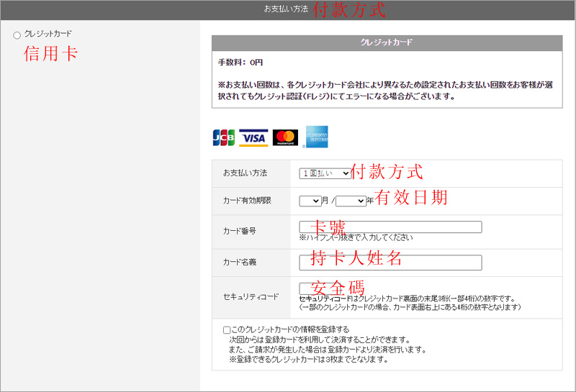Click the お支払い方法 form row label
The image size is (576, 392).
(x=245, y=173)
